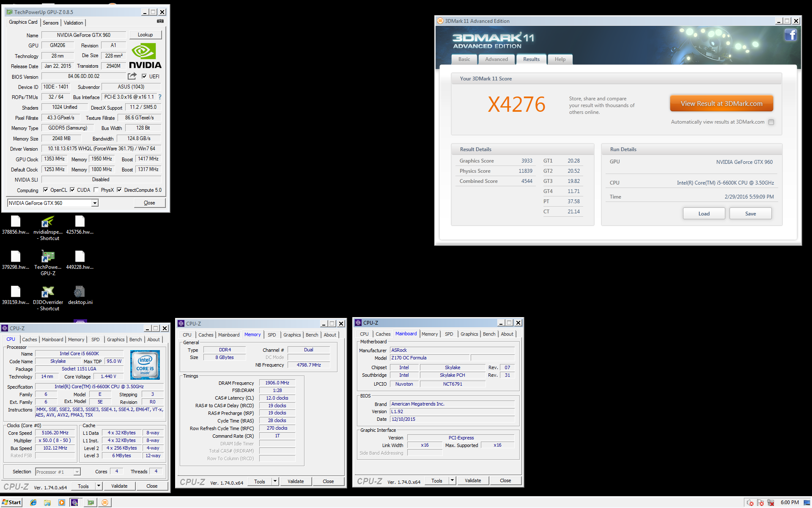Open the Facebook icon in 3DMark 11
812x508 pixels.
[x=790, y=35]
